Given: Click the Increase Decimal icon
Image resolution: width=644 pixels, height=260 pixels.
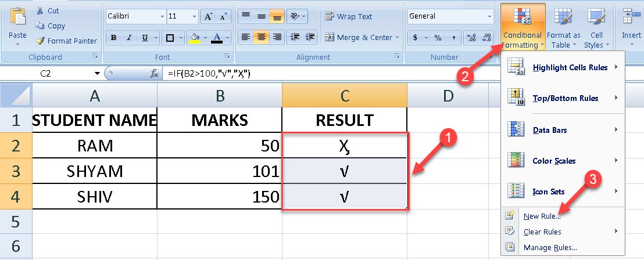Looking at the screenshot, I should pos(471,38).
